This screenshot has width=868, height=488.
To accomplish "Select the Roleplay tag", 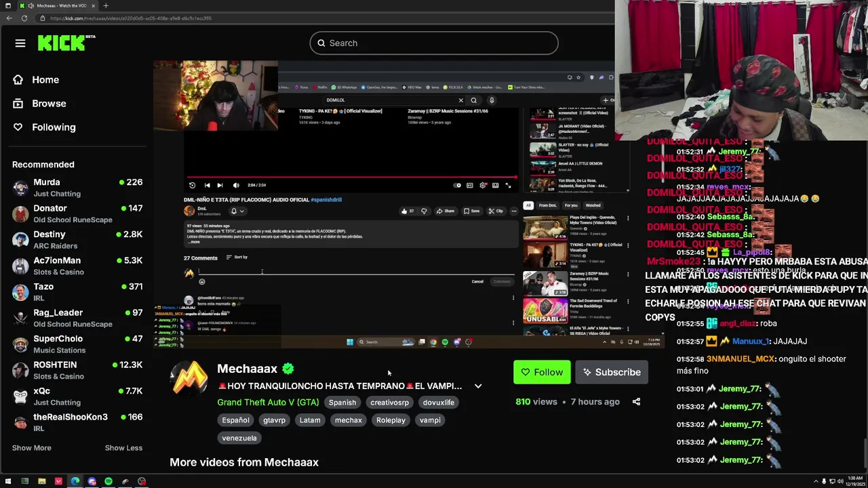I will click(x=391, y=420).
